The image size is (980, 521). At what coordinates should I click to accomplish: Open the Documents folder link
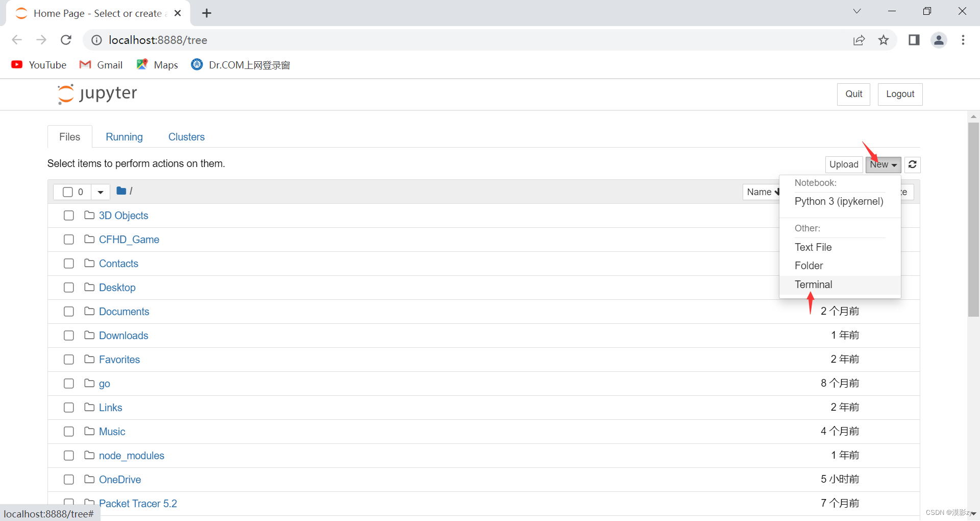point(124,312)
